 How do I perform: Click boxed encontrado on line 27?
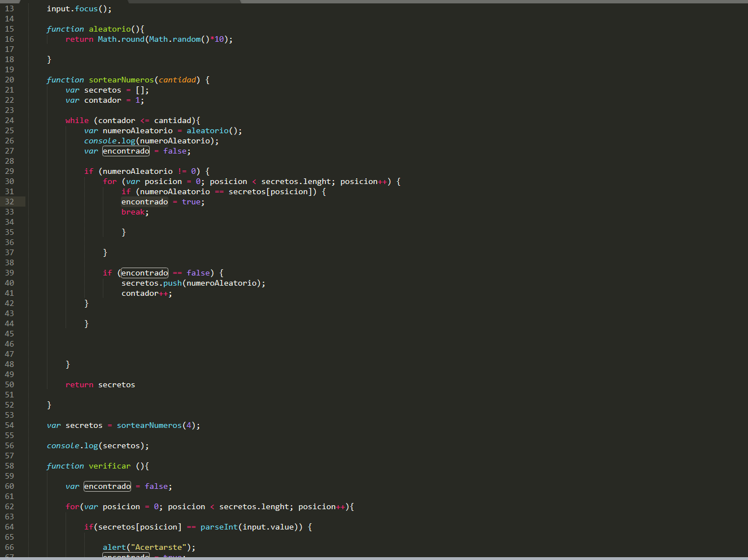[x=126, y=151]
